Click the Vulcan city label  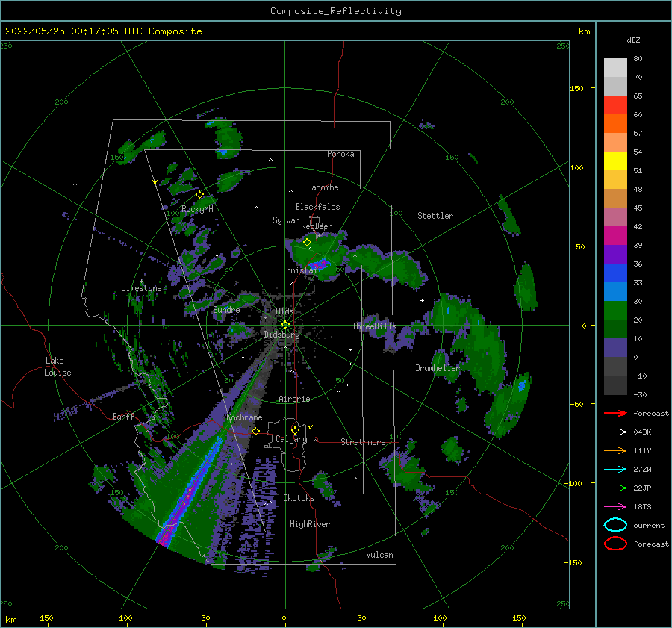tap(380, 555)
